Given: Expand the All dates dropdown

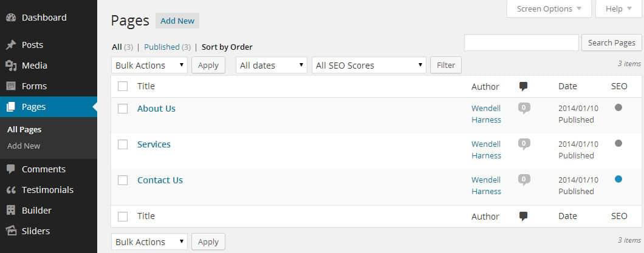Looking at the screenshot, I should tap(272, 65).
